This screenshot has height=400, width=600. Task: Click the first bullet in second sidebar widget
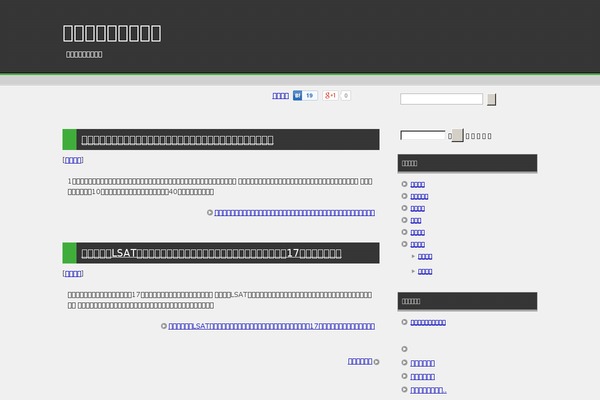tap(404, 322)
